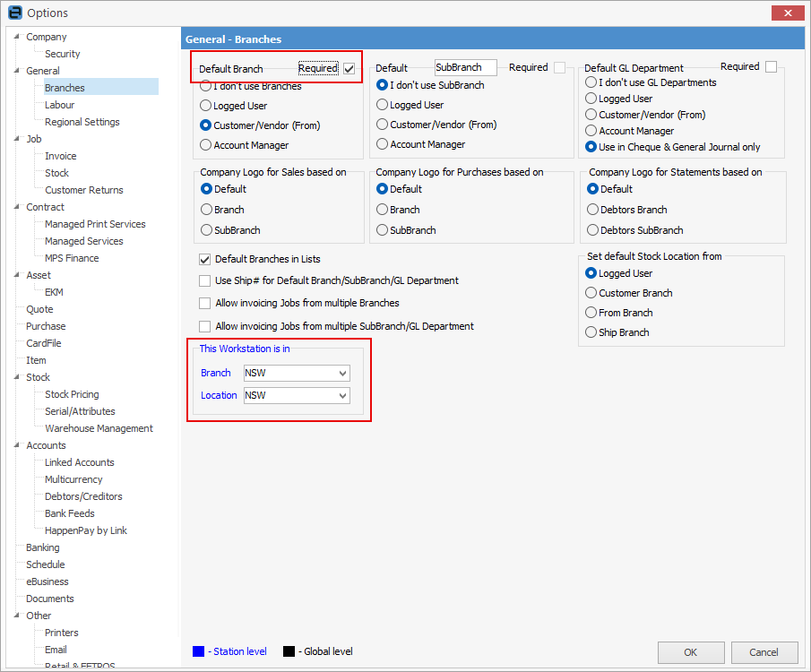Check Allow invoicing Jobs from multiple SubBranch/GL Department
This screenshot has height=672, width=811.
click(x=205, y=326)
